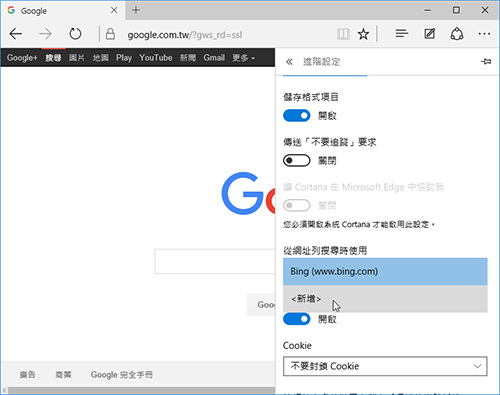Make a web note pen icon
The width and height of the screenshot is (500, 395).
coord(429,34)
